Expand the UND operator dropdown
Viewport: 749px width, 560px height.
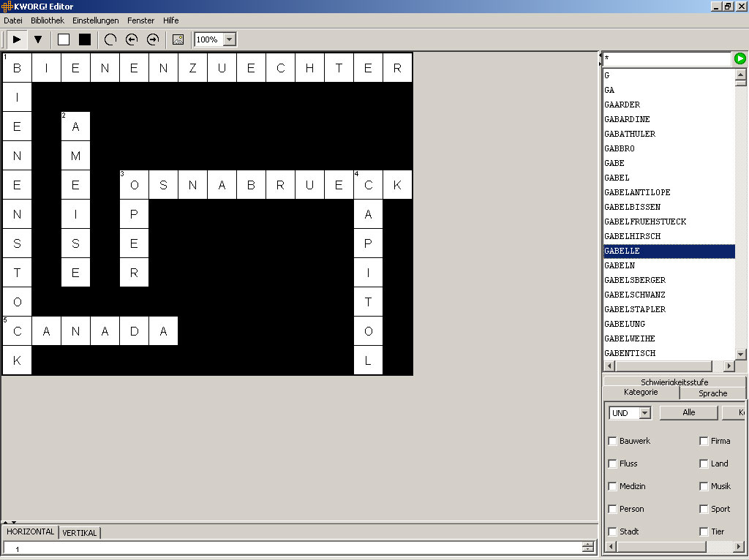pos(644,413)
